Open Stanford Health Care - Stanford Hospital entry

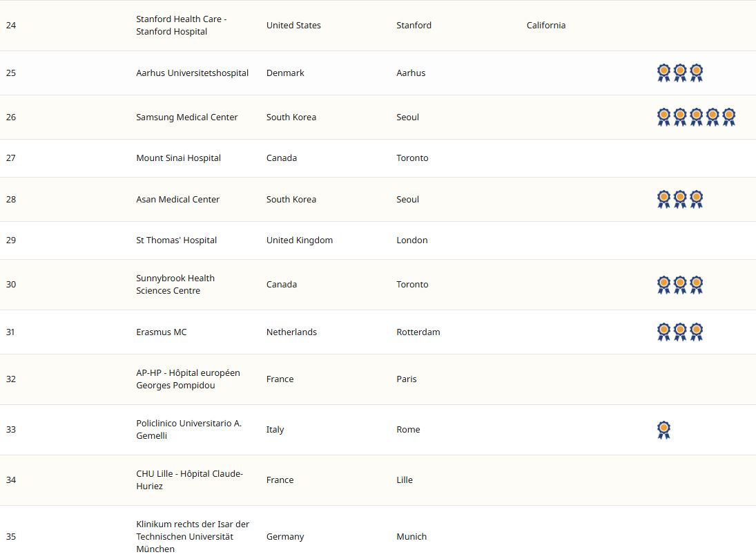(181, 26)
